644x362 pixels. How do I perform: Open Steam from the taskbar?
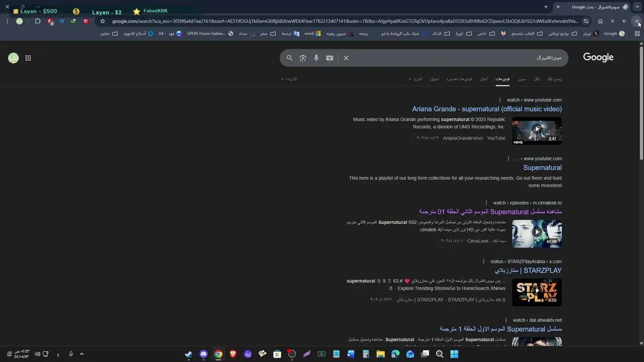(188, 354)
